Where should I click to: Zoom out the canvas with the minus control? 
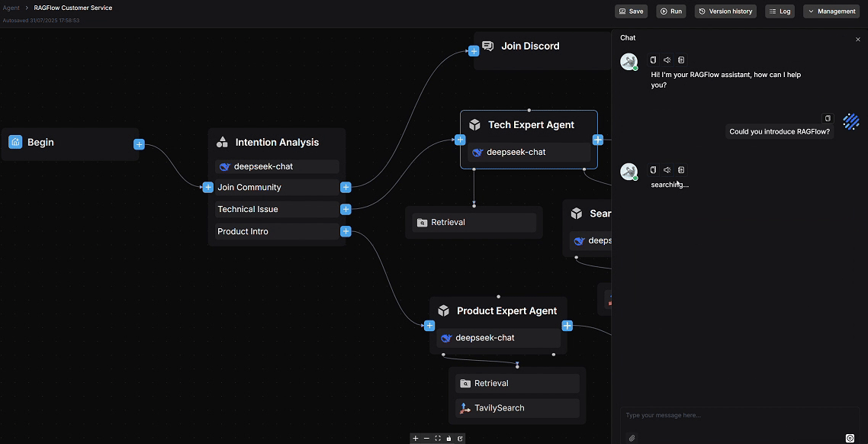click(x=426, y=439)
